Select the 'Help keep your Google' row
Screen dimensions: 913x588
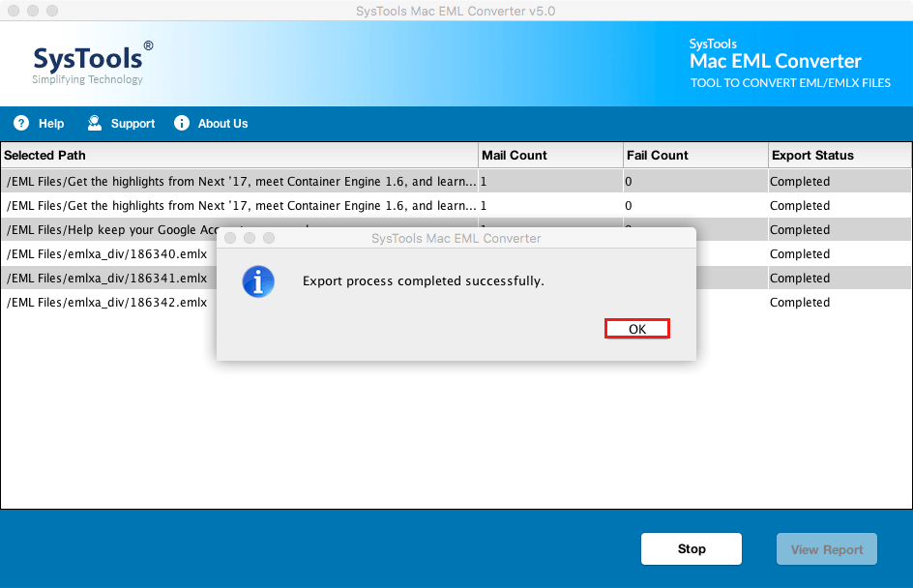(456, 229)
